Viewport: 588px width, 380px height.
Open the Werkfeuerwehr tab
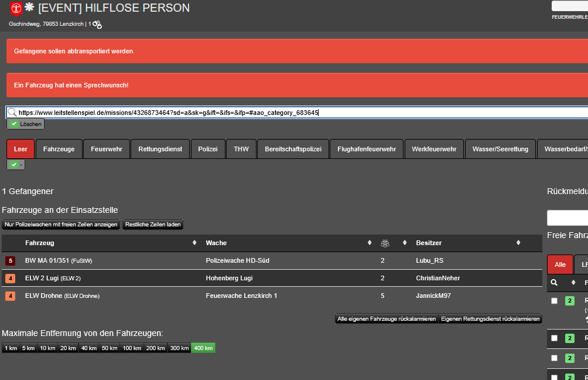click(x=434, y=149)
